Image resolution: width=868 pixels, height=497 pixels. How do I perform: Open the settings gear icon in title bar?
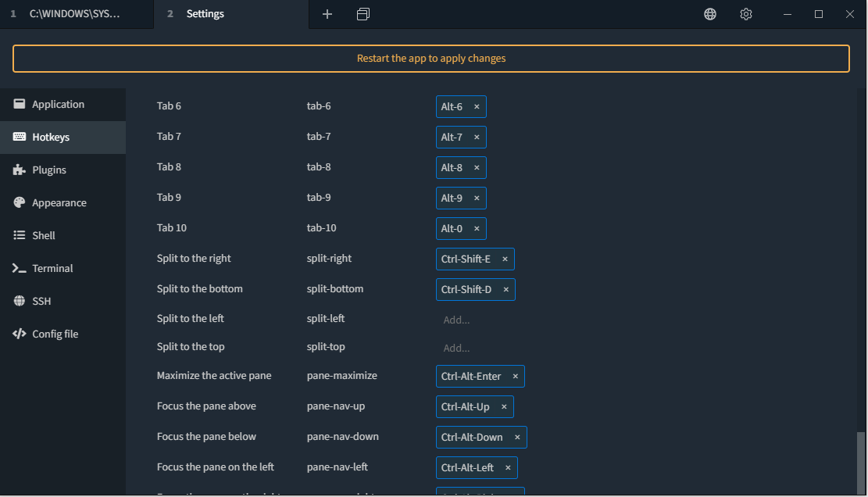pos(746,14)
